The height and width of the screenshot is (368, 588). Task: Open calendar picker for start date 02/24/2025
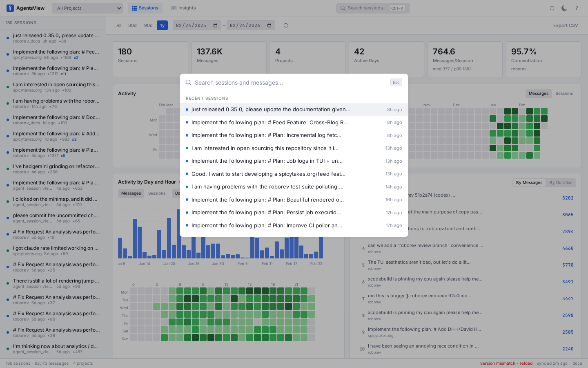pyautogui.click(x=216, y=25)
